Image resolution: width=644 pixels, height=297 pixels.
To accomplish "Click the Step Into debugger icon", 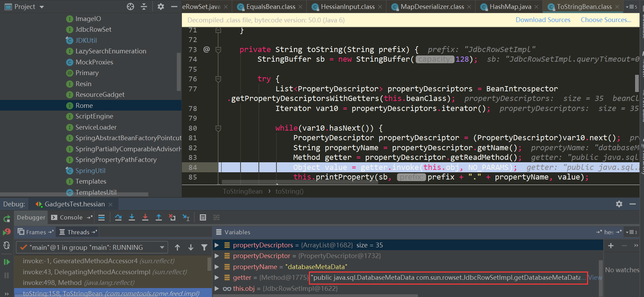I will (x=132, y=217).
